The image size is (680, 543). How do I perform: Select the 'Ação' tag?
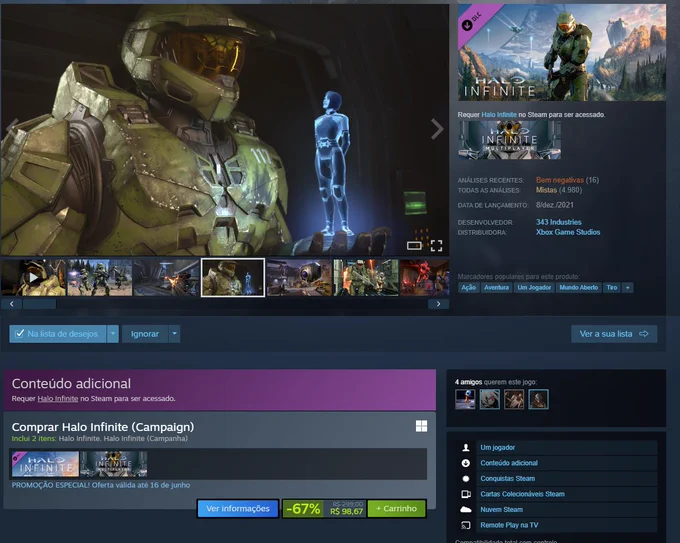point(468,288)
